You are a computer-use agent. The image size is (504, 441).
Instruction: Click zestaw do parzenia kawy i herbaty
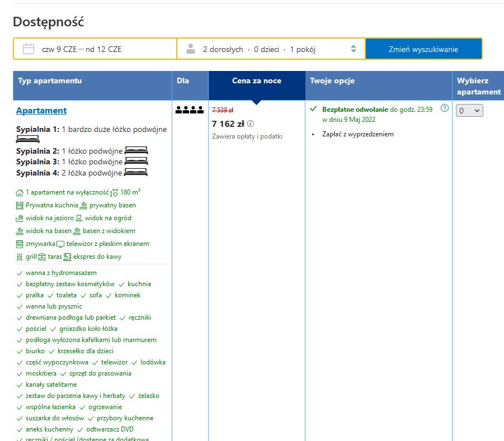click(76, 396)
